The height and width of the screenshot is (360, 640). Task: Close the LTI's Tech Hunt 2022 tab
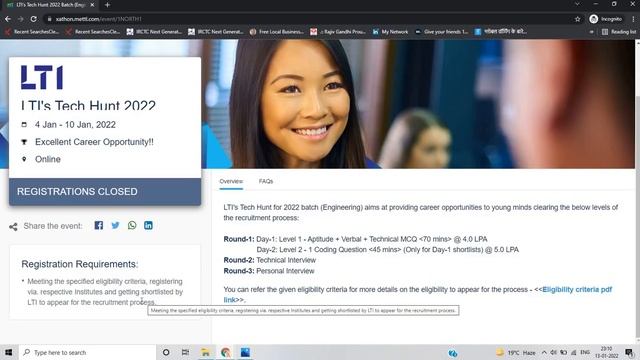click(x=92, y=5)
